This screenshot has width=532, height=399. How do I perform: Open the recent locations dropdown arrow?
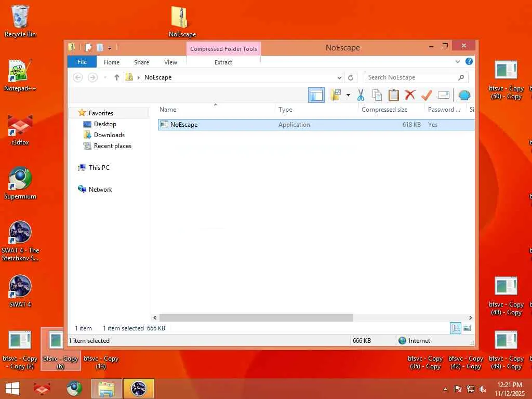(x=105, y=77)
